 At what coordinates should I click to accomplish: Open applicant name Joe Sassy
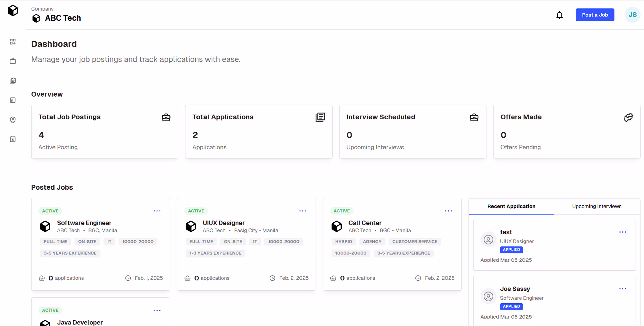point(515,289)
